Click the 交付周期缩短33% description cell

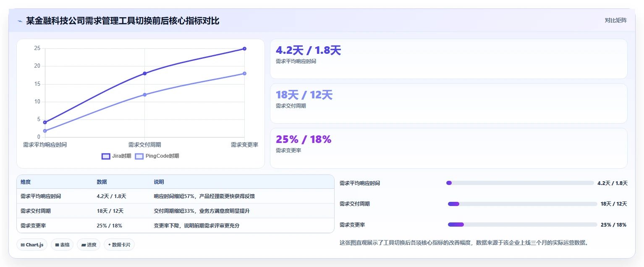click(x=202, y=211)
